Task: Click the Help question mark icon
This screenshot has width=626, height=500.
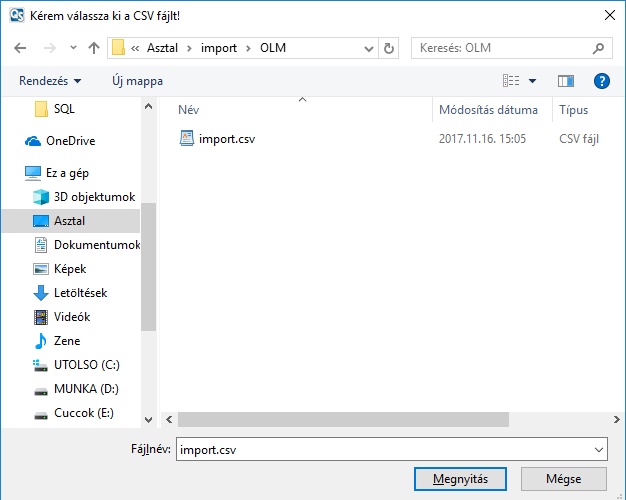Action: click(x=601, y=81)
